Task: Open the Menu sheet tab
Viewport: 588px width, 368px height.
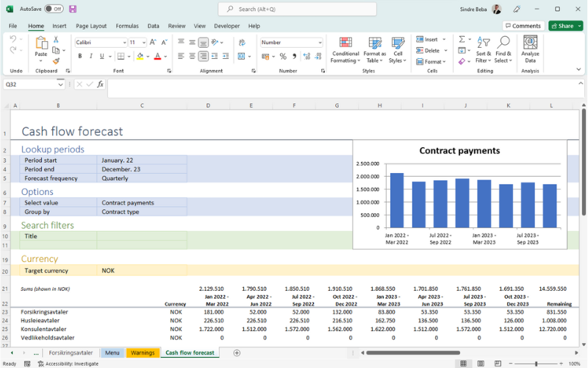Action: (112, 353)
